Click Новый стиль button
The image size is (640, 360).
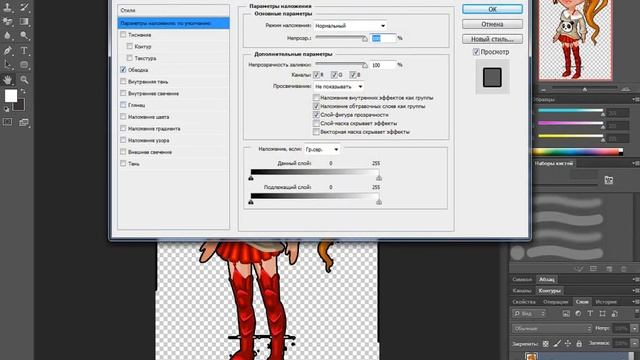click(x=492, y=39)
